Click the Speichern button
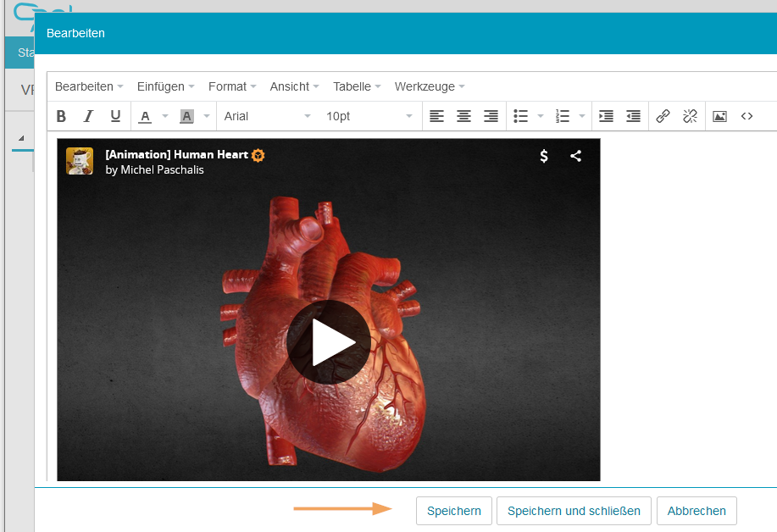Viewport: 777px width, 532px height. [x=453, y=511]
